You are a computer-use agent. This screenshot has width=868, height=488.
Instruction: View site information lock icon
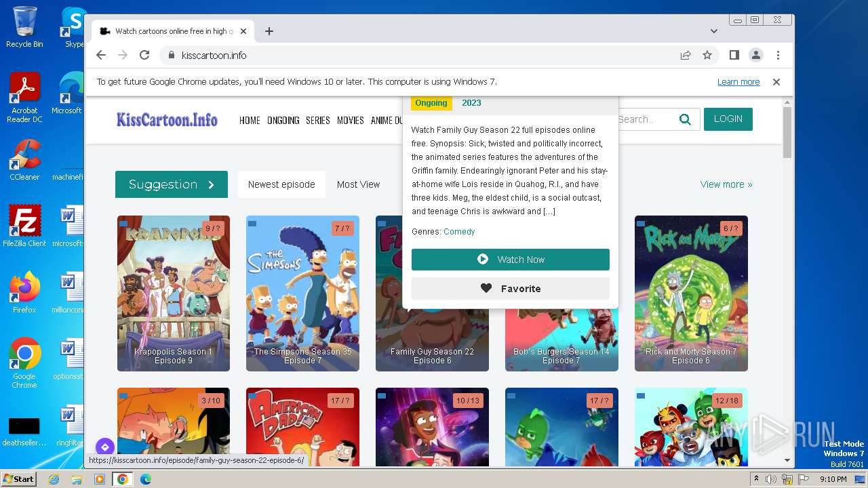tap(171, 56)
